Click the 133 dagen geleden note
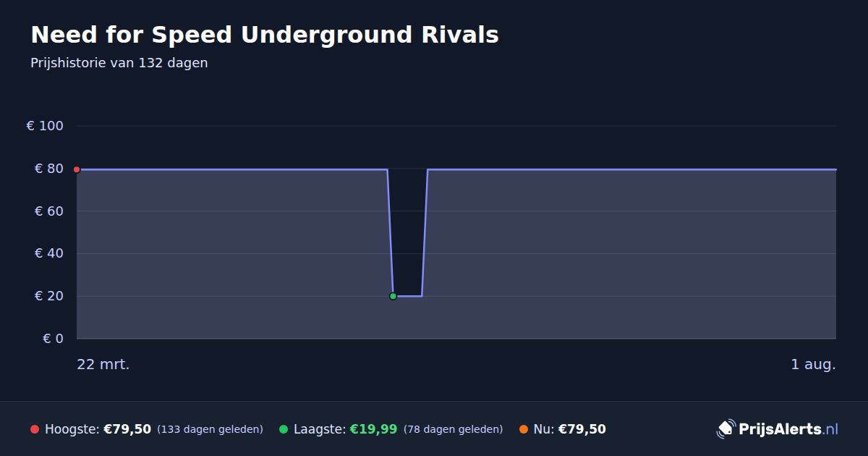This screenshot has height=456, width=868. 210,429
